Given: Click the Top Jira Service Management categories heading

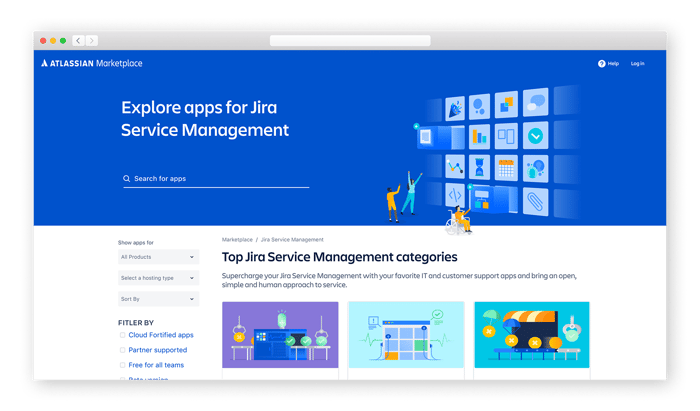Looking at the screenshot, I should [339, 257].
